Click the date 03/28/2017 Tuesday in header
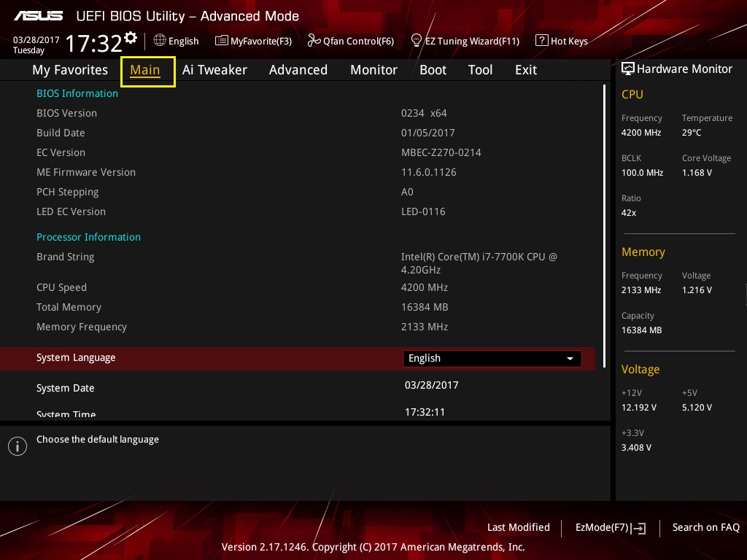 tap(36, 44)
